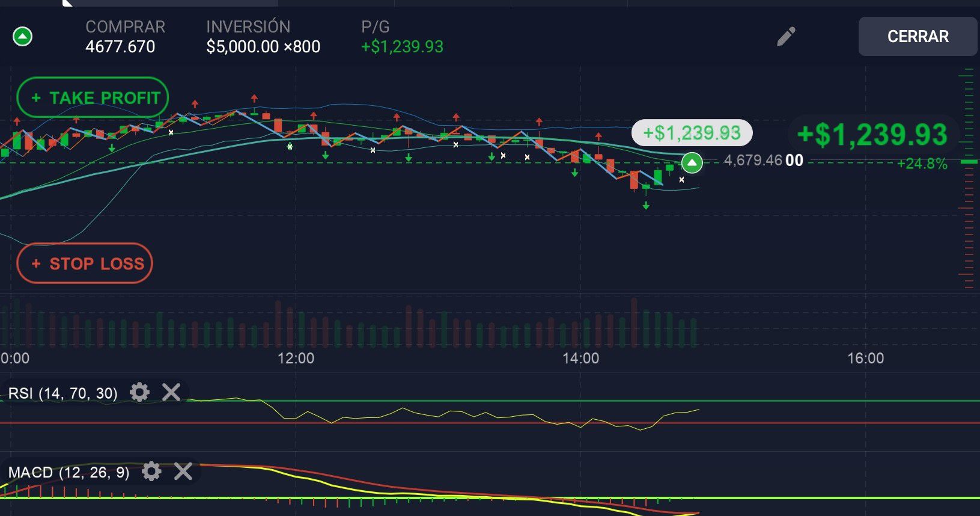This screenshot has width=980, height=516.
Task: Select the green position marker on the chart
Action: pos(692,162)
